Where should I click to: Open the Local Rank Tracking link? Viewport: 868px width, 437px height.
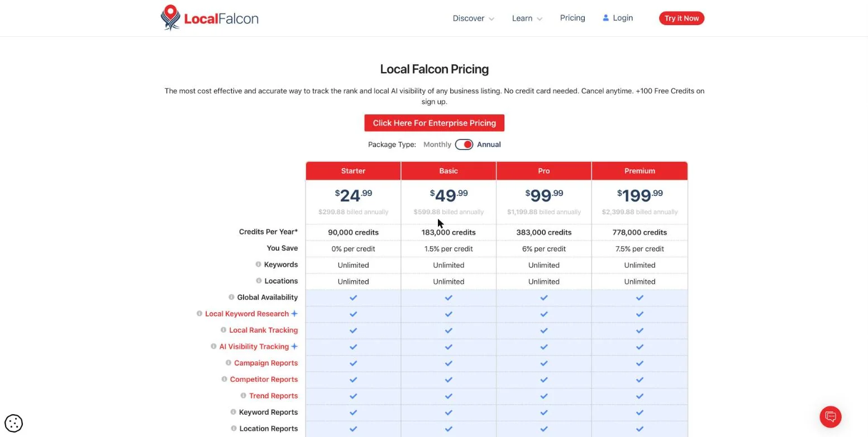point(264,330)
